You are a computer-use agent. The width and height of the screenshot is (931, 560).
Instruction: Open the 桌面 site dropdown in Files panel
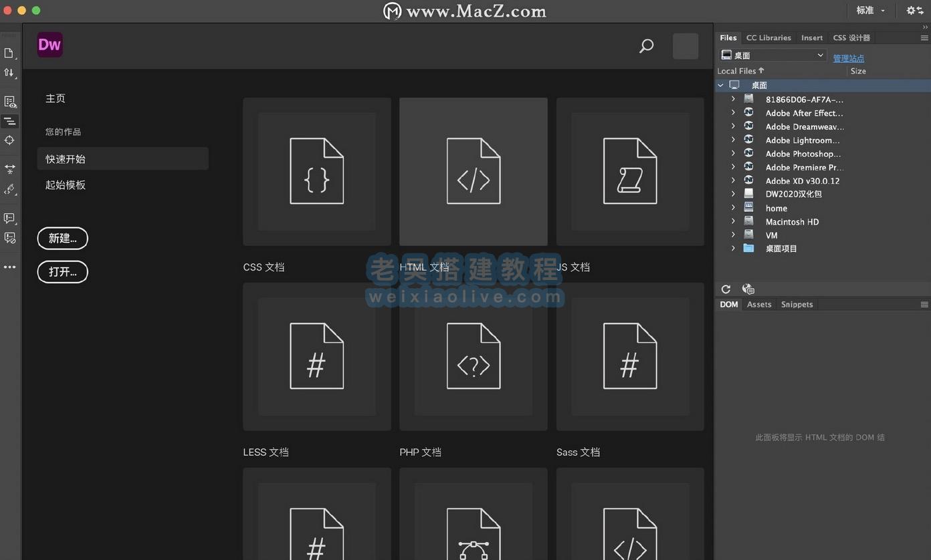click(x=821, y=55)
